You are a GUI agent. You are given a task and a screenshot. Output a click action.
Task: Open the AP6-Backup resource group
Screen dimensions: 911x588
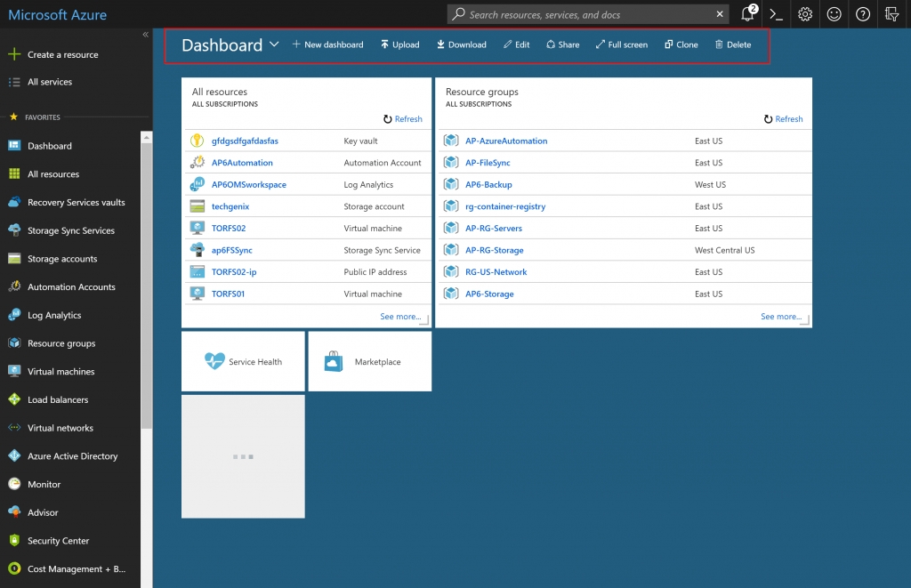tap(488, 185)
